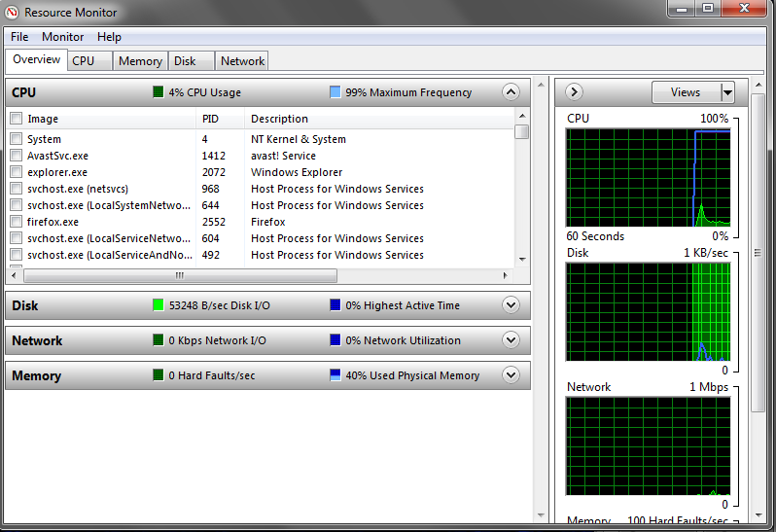Click the Resource Monitor title bar icon

(12, 13)
